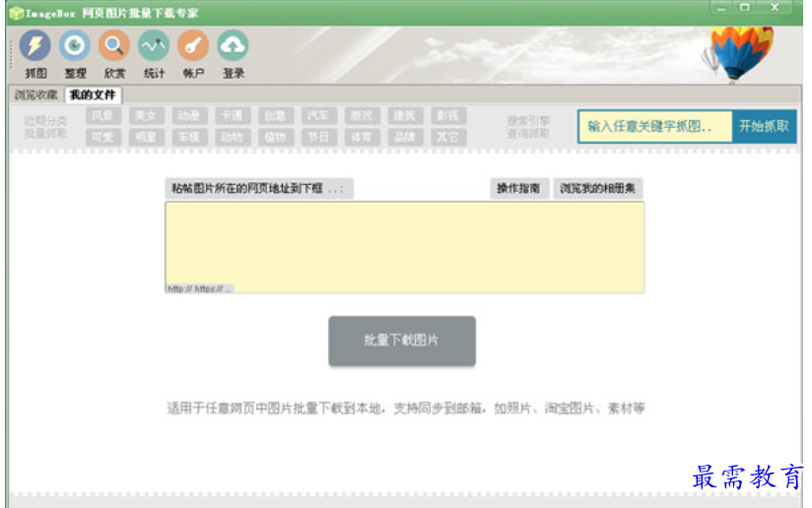Click the ImageBox cube logo icon
This screenshot has height=508, width=812.
pos(16,13)
